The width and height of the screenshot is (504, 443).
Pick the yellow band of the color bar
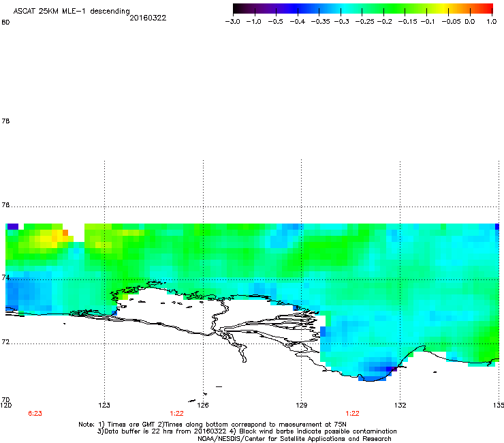(443, 9)
